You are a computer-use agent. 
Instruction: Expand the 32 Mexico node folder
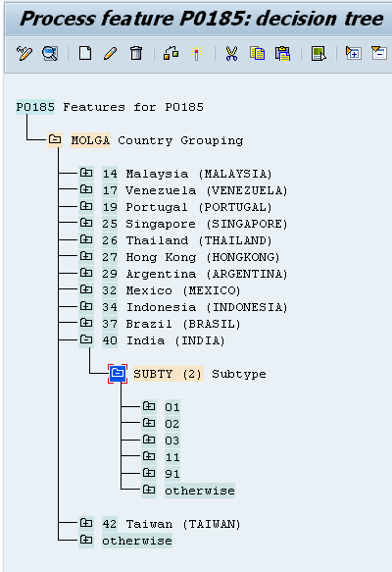click(x=86, y=289)
